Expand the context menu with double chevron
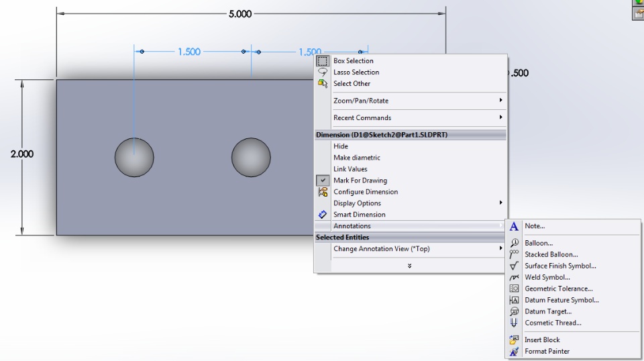This screenshot has width=644, height=361. point(409,266)
